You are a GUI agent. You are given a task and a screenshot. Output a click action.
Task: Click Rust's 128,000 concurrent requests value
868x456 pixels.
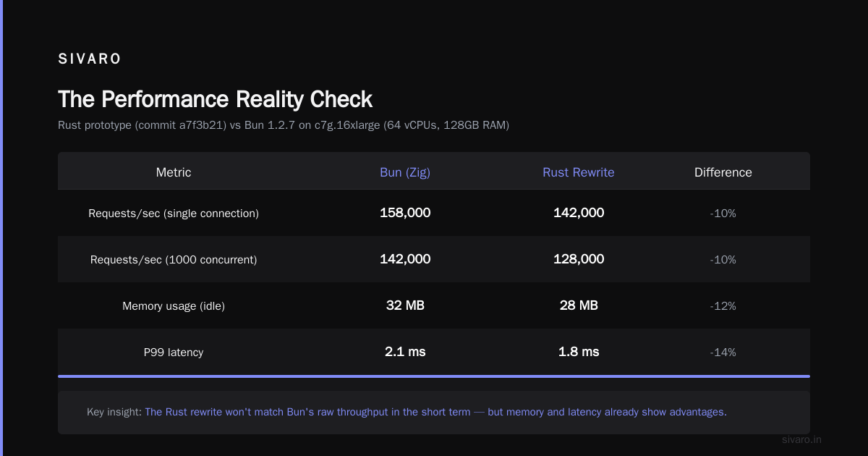pyautogui.click(x=579, y=259)
